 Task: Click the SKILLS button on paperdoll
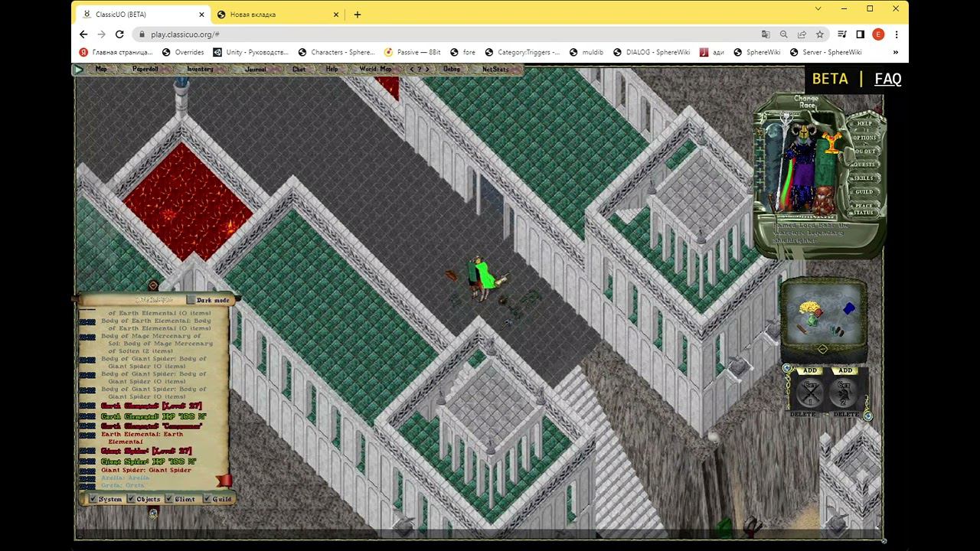(864, 178)
